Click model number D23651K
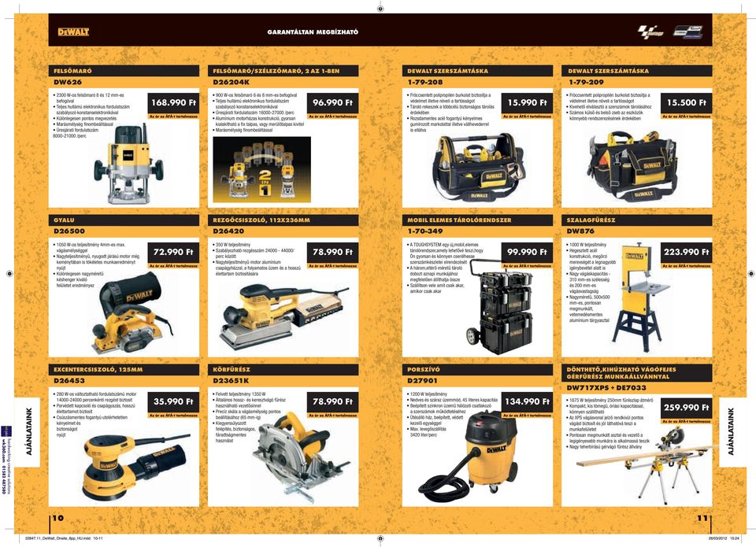This screenshot has width=756, height=547. 231,381
